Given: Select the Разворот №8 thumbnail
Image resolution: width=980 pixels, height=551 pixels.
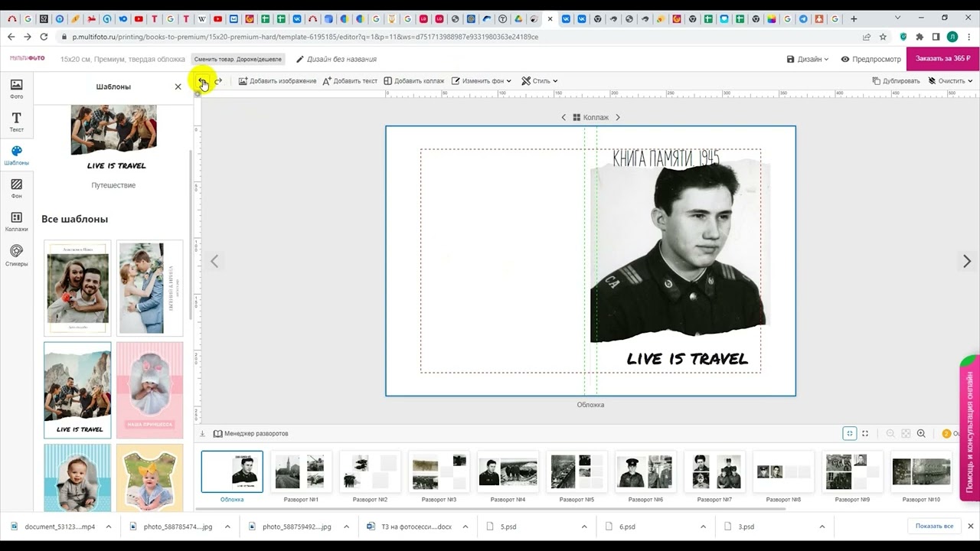Looking at the screenshot, I should click(783, 471).
